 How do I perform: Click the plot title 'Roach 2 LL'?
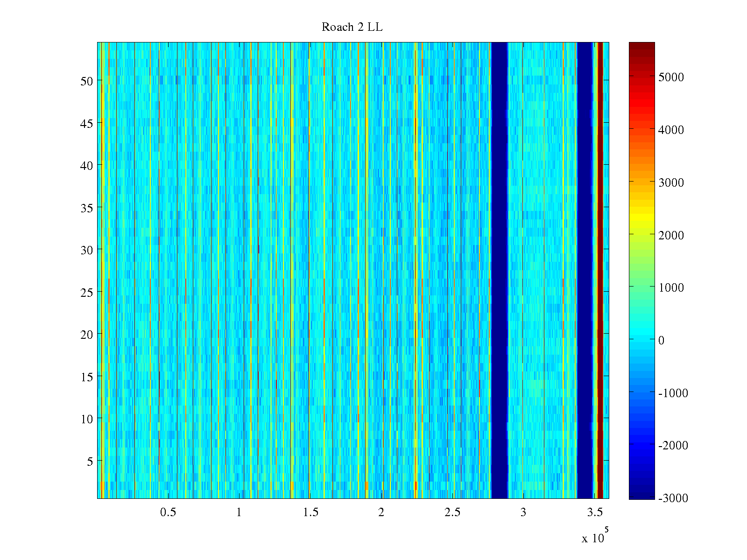point(352,27)
